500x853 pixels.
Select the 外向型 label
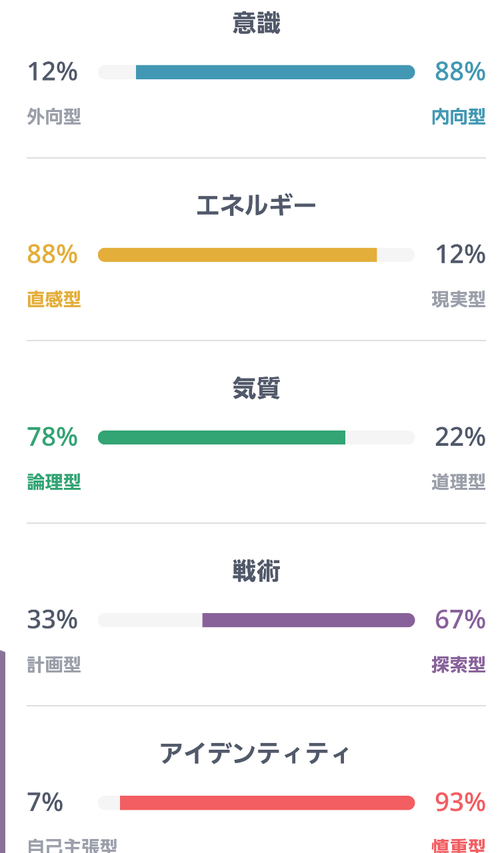(x=54, y=117)
